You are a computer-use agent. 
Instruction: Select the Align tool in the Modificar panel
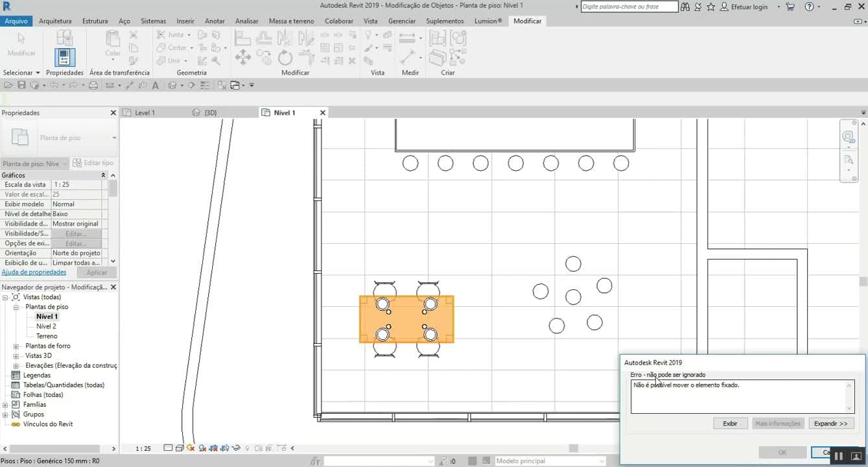click(x=243, y=39)
